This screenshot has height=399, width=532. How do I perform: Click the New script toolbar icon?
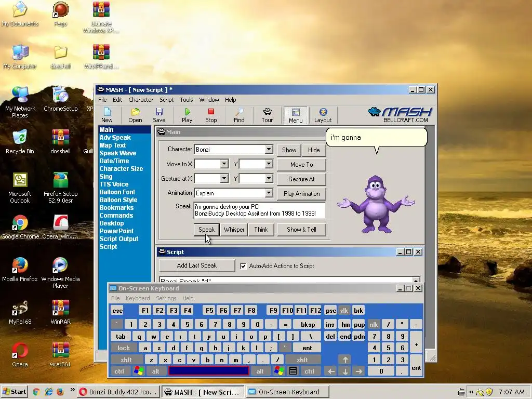[x=107, y=115]
